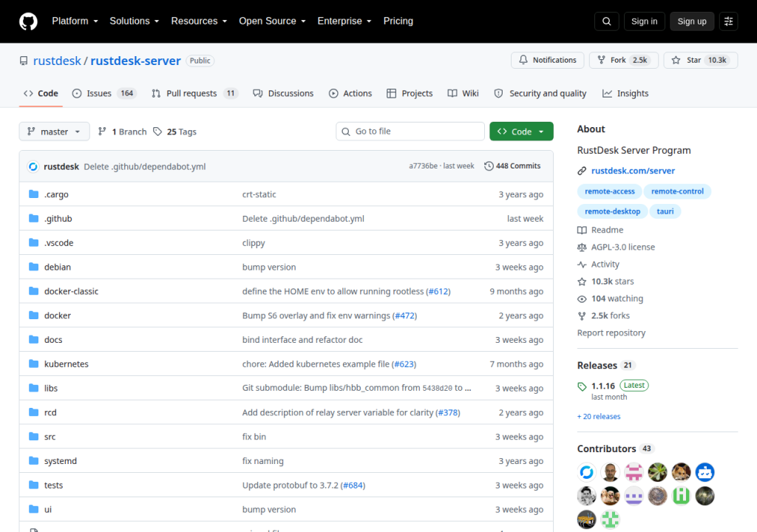The image size is (757, 532).
Task: Expand the Enterprise menu
Action: pyautogui.click(x=344, y=21)
